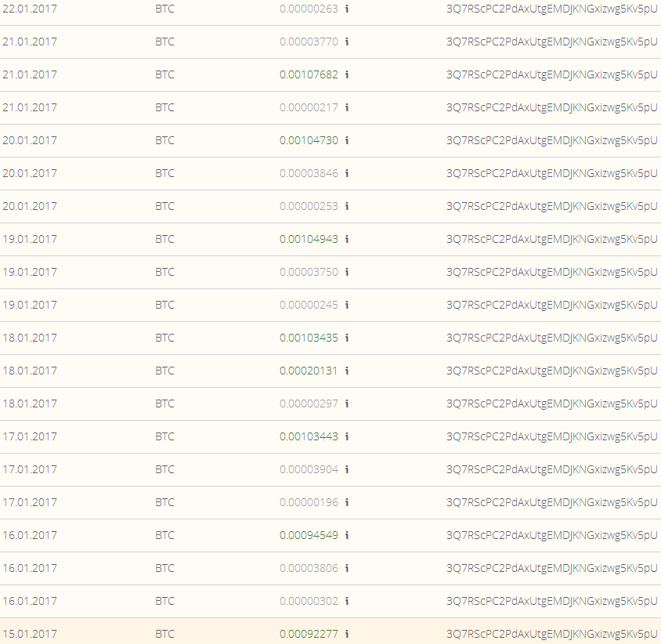The image size is (661, 644).
Task: Open info icon beside 0.00092277
Action: 347,634
